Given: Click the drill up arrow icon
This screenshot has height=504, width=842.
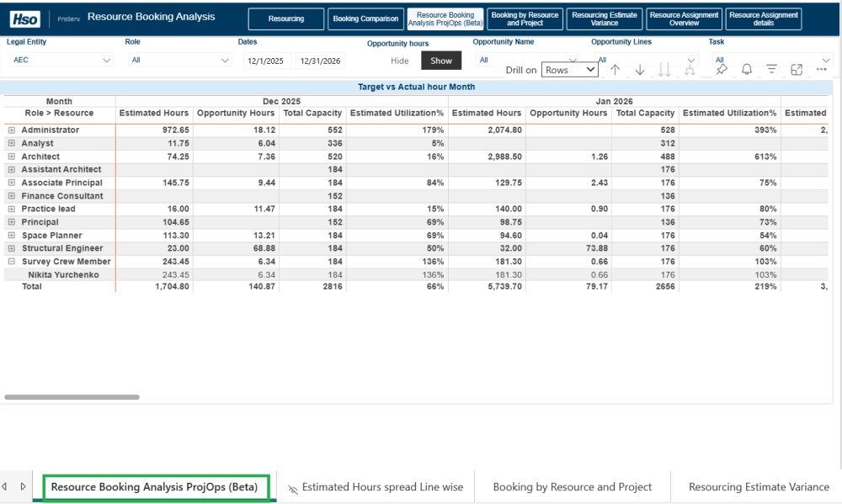Looking at the screenshot, I should (616, 70).
